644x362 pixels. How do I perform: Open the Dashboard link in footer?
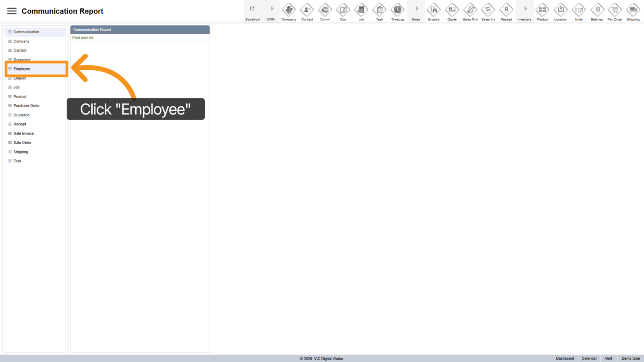coord(565,359)
